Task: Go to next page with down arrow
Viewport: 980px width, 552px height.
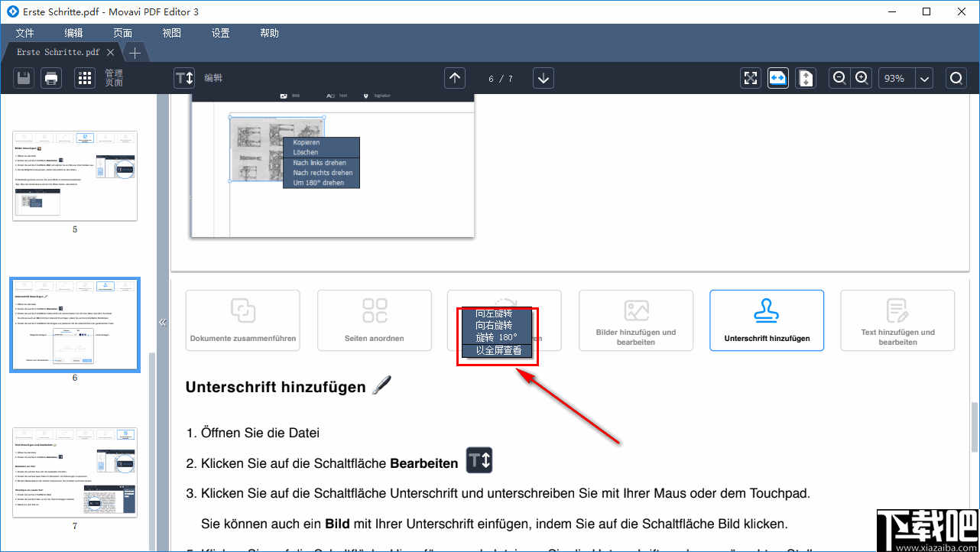Action: tap(543, 77)
